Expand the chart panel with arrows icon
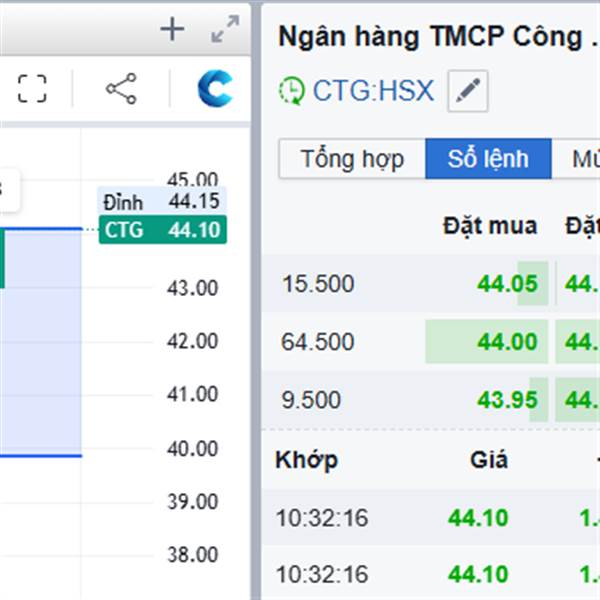Screen dimensions: 600x600 225,29
